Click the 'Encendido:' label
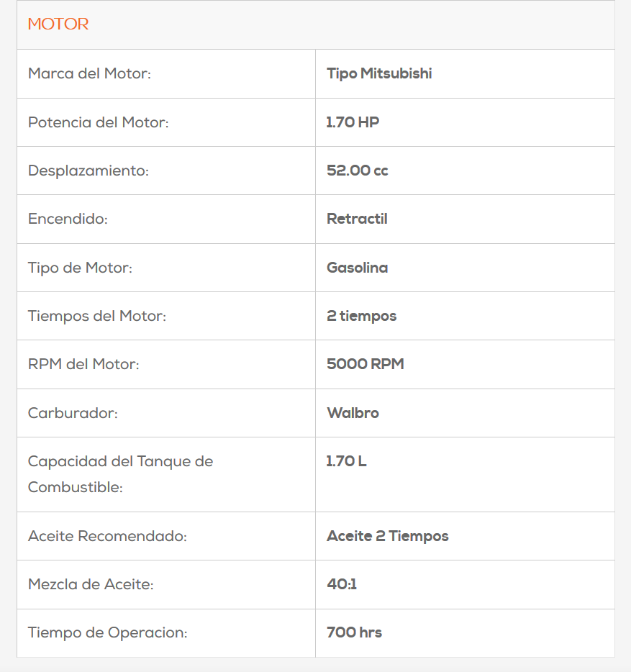The image size is (631, 672). (x=68, y=219)
